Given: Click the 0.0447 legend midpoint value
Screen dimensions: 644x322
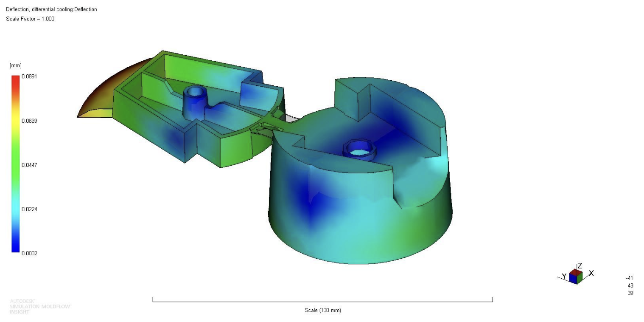Looking at the screenshot, I should coord(30,165).
